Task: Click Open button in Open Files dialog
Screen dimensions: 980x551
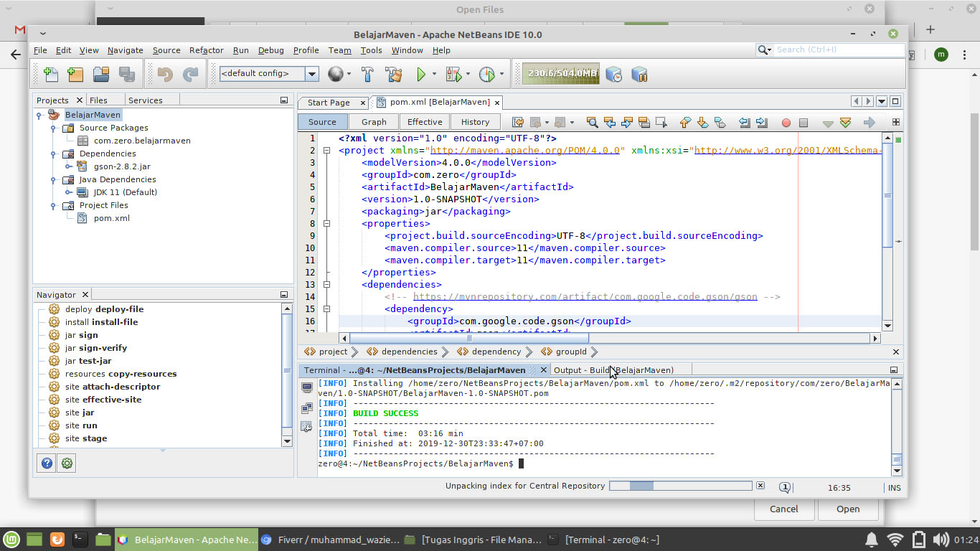Action: pyautogui.click(x=848, y=509)
